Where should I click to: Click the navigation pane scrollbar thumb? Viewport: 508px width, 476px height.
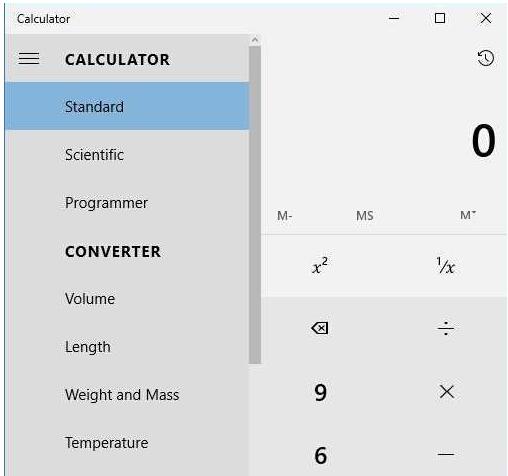(255, 205)
